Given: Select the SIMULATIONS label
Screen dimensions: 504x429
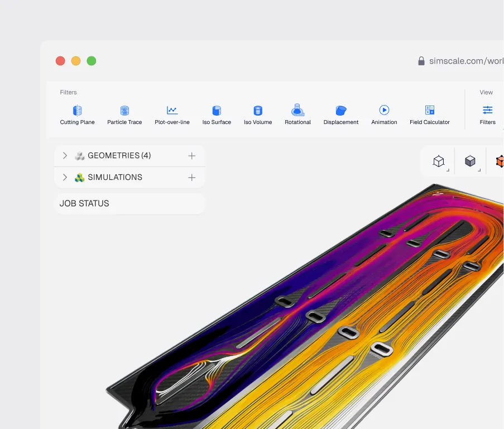Looking at the screenshot, I should (115, 177).
